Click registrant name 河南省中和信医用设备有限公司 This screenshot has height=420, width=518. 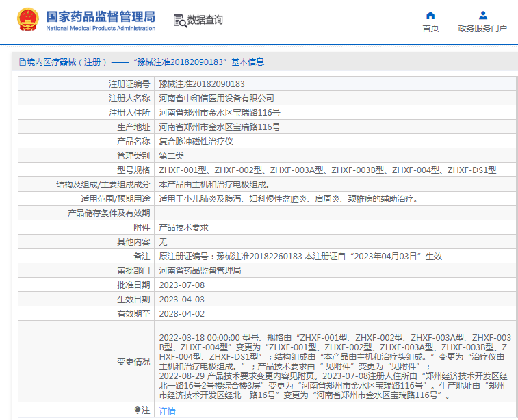point(216,98)
